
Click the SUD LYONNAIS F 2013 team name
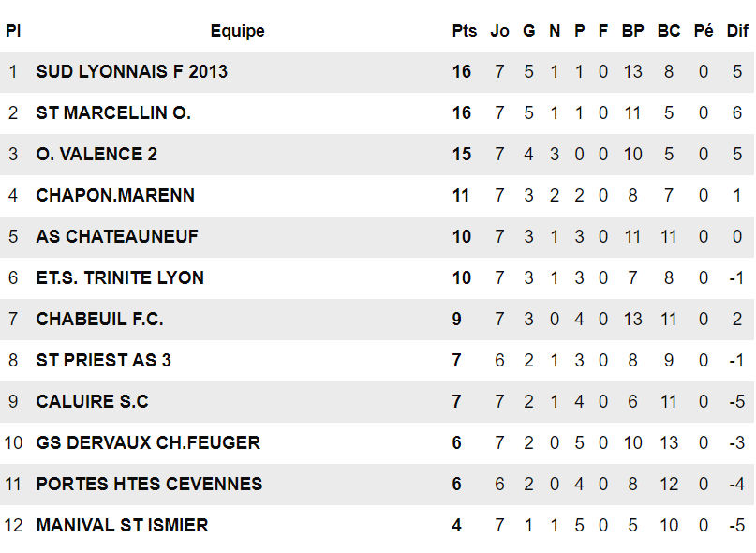(131, 72)
